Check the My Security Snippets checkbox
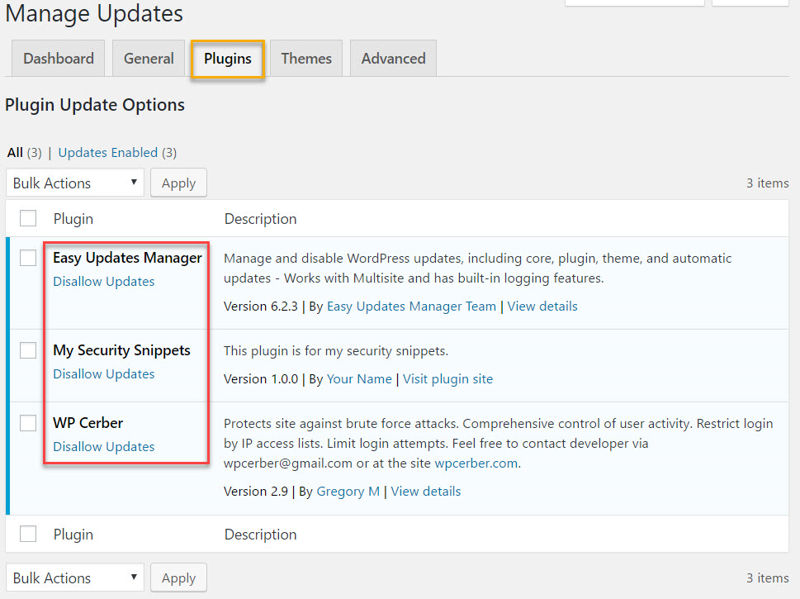800x599 pixels. (x=28, y=351)
